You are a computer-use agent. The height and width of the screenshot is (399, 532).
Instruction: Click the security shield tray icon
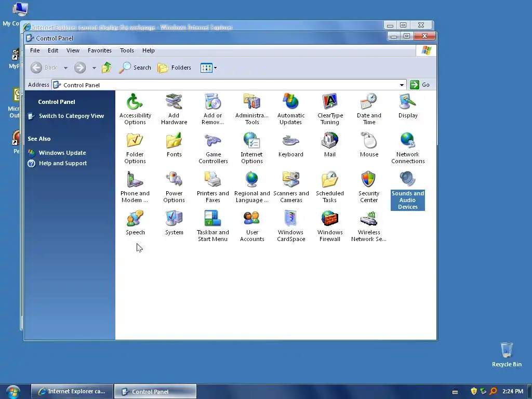coord(474,391)
